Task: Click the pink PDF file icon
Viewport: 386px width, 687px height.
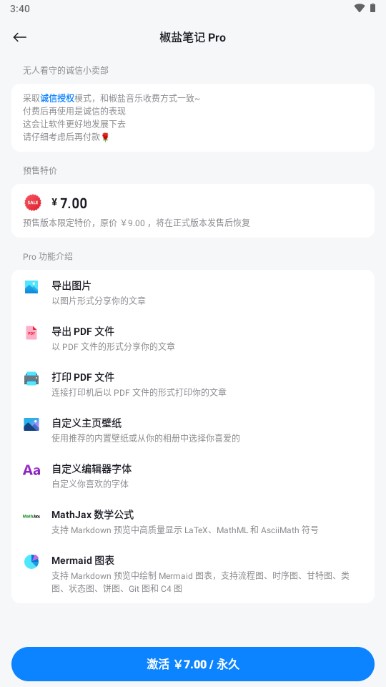Action: coord(31,333)
